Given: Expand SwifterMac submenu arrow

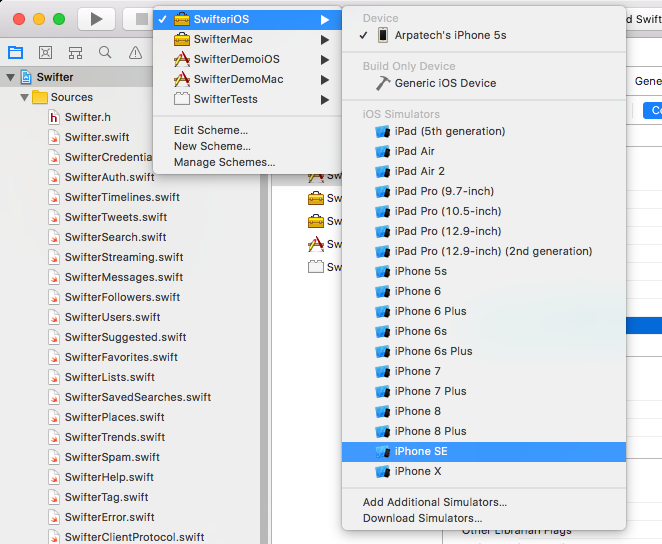Looking at the screenshot, I should pyautogui.click(x=325, y=40).
